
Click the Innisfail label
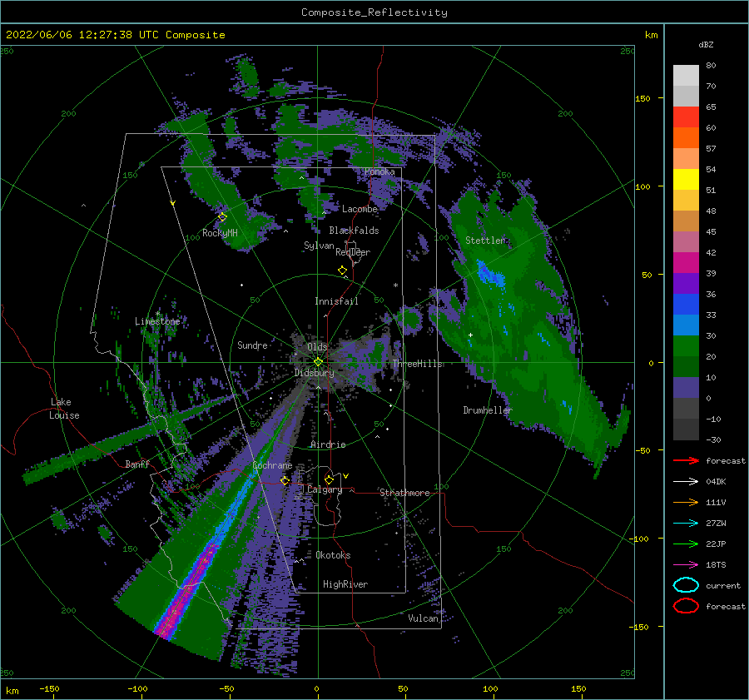(x=336, y=301)
